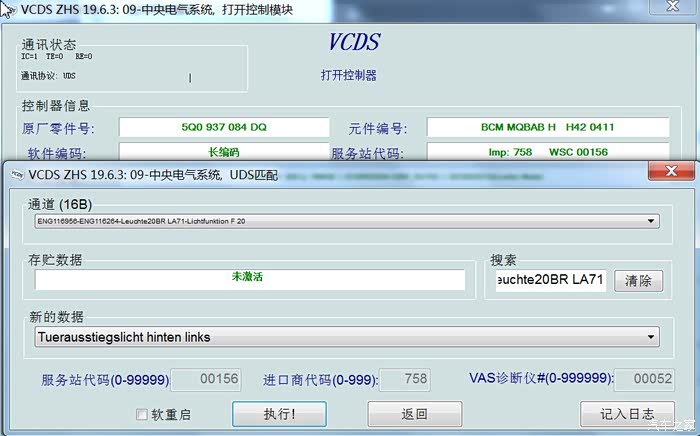Image resolution: width=700 pixels, height=436 pixels.
Task: Click into the 搜索 input field
Action: 551,280
